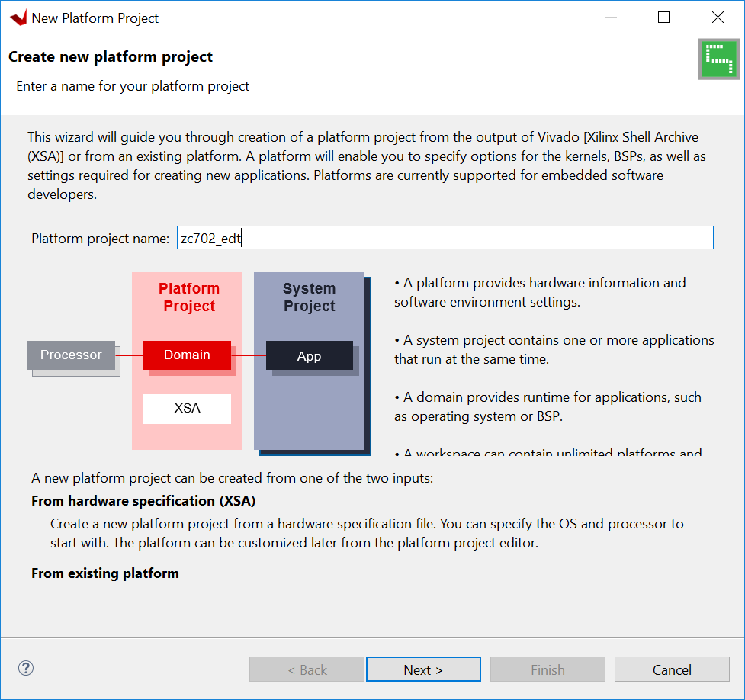Click the Vitis logo in title bar

click(x=17, y=18)
